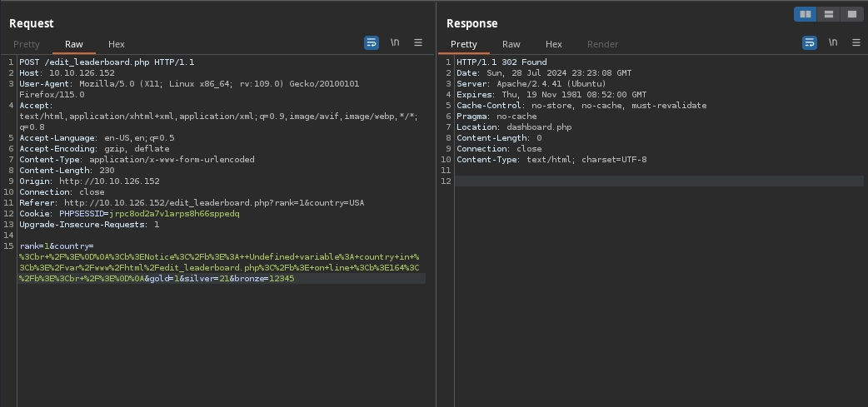Toggle word wrap in the Request panel
Screen dimensions: 868x407
click(x=372, y=42)
